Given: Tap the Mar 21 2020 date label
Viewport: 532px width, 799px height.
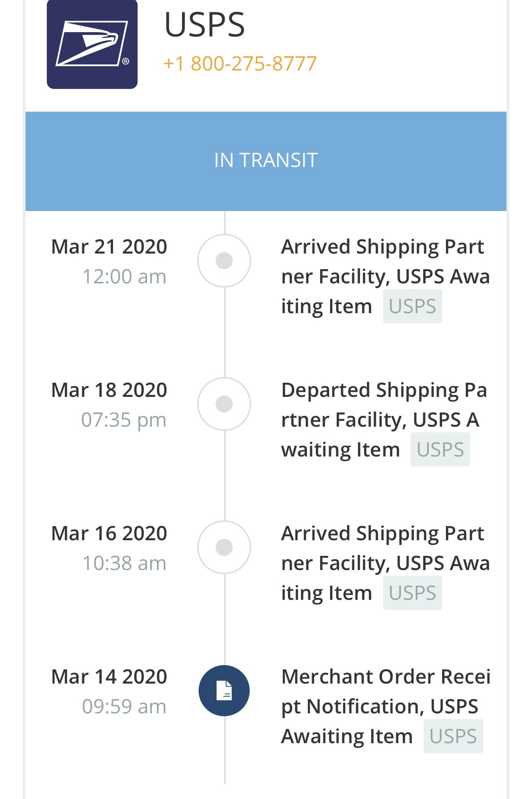Looking at the screenshot, I should (109, 247).
